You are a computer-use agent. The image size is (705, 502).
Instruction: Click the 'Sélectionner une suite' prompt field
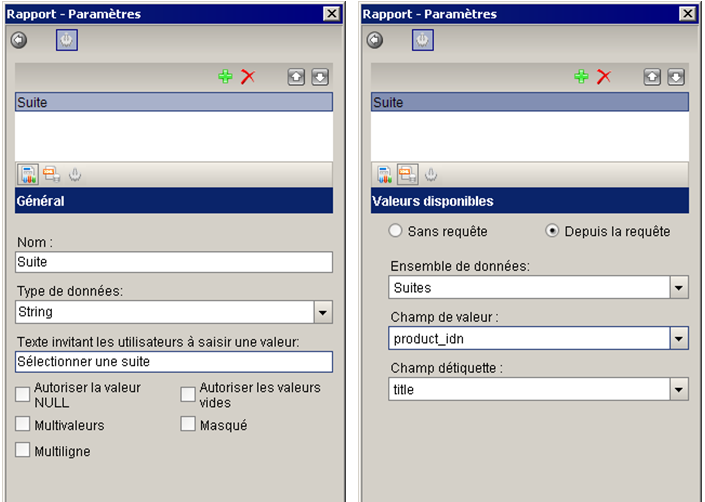pyautogui.click(x=174, y=362)
